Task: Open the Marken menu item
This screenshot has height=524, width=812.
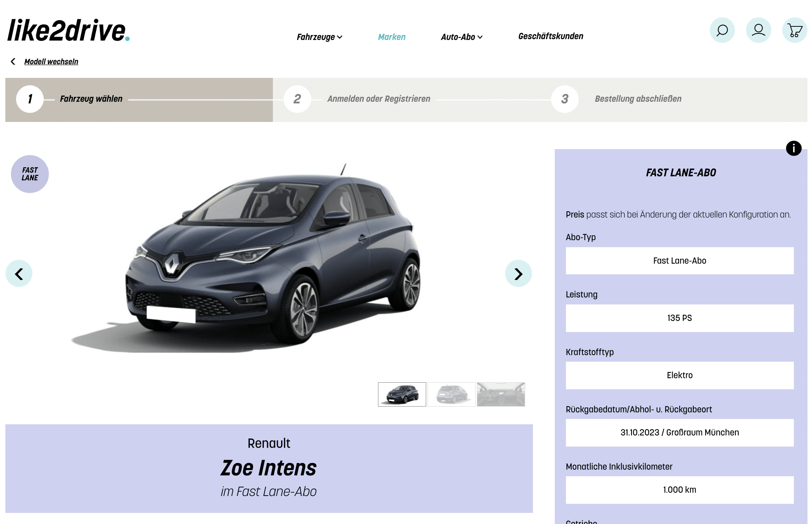Action: pyautogui.click(x=392, y=37)
